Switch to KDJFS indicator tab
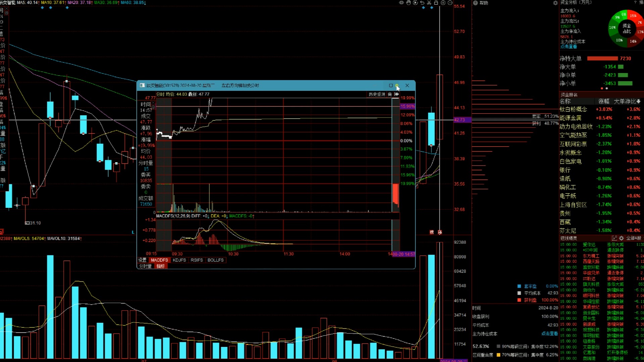This screenshot has height=362, width=644. pos(179,260)
